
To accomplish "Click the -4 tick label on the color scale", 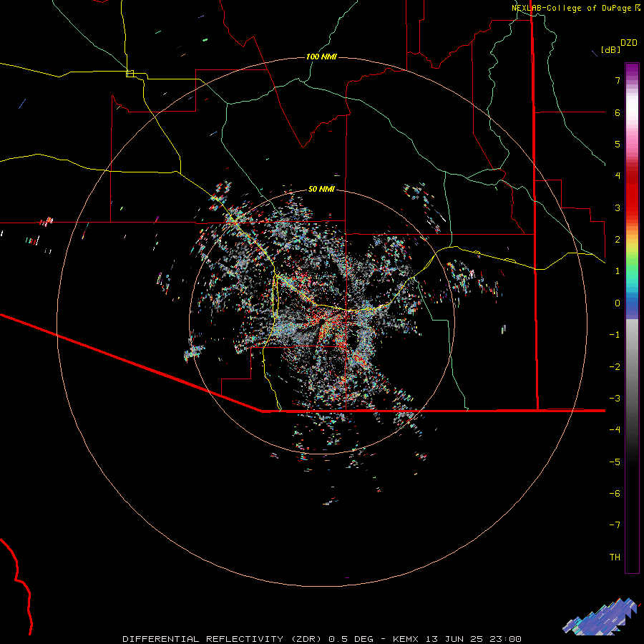I will 615,430.
